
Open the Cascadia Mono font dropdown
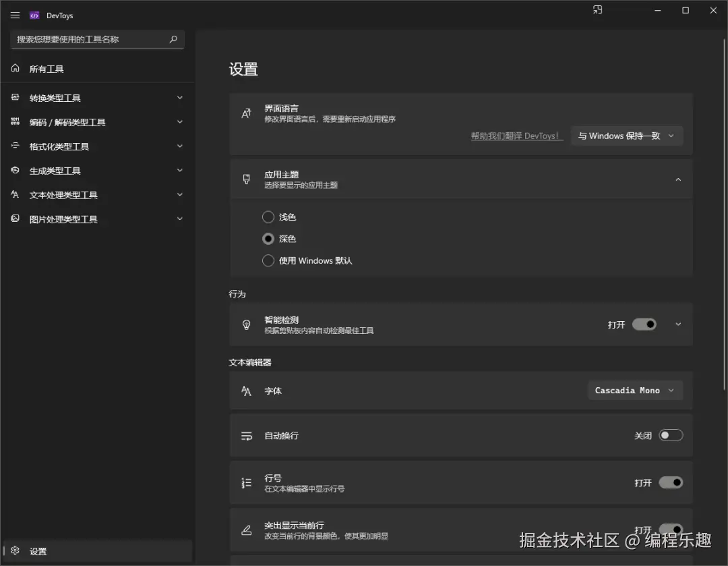[x=634, y=390]
